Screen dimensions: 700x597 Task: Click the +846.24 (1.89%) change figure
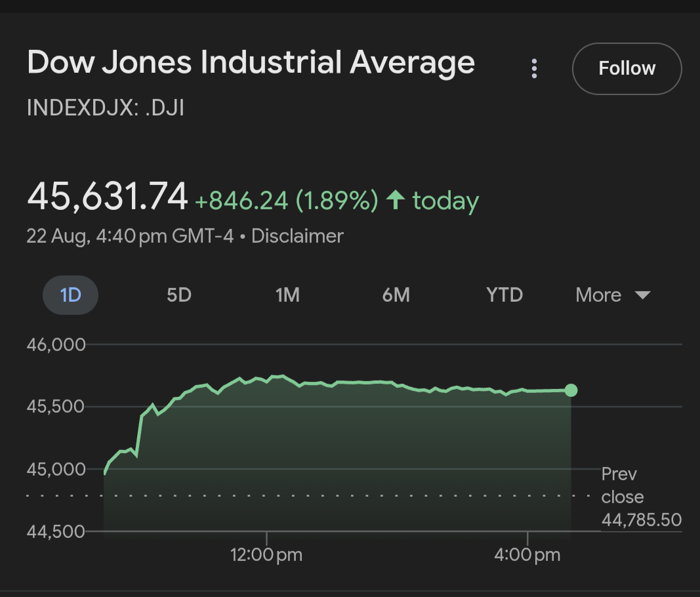coord(286,201)
